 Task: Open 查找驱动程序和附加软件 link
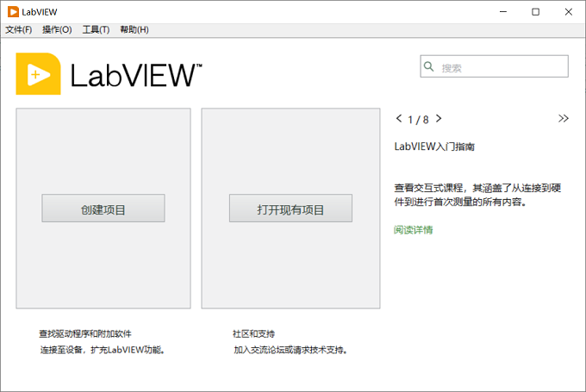point(85,333)
